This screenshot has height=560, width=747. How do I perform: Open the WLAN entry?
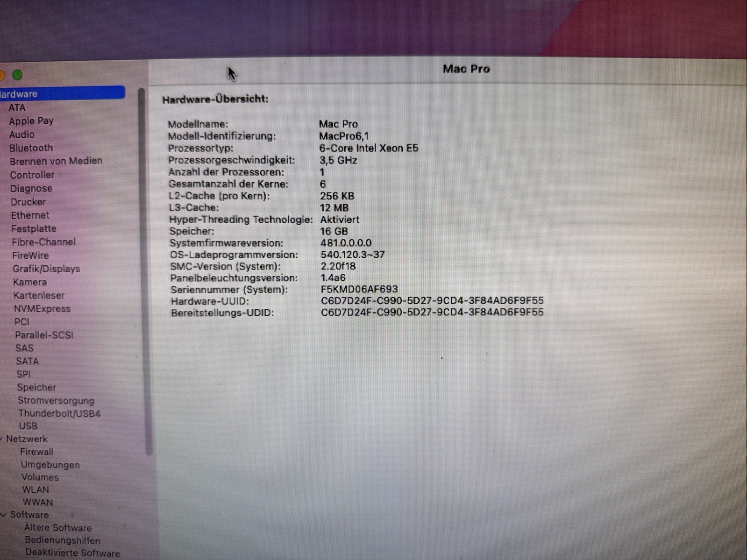click(36, 490)
